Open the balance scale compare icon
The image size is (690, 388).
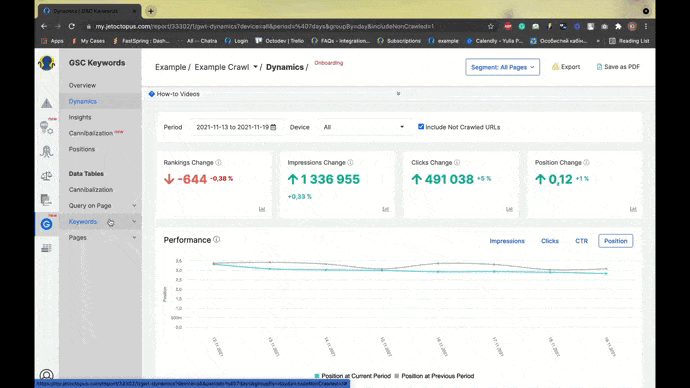click(47, 176)
